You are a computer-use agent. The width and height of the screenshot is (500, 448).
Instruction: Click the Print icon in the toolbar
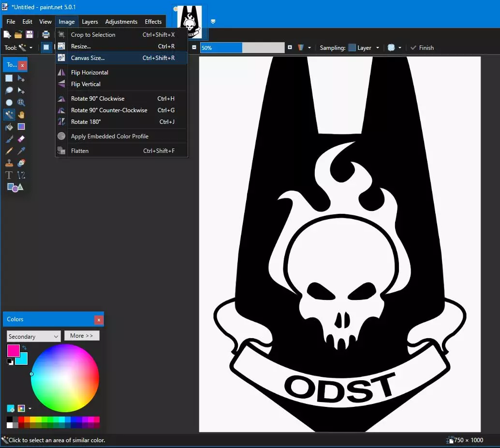[x=46, y=34]
